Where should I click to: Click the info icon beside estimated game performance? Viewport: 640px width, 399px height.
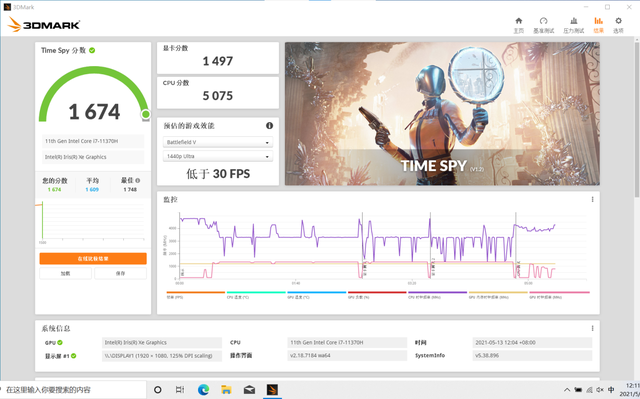coord(269,126)
